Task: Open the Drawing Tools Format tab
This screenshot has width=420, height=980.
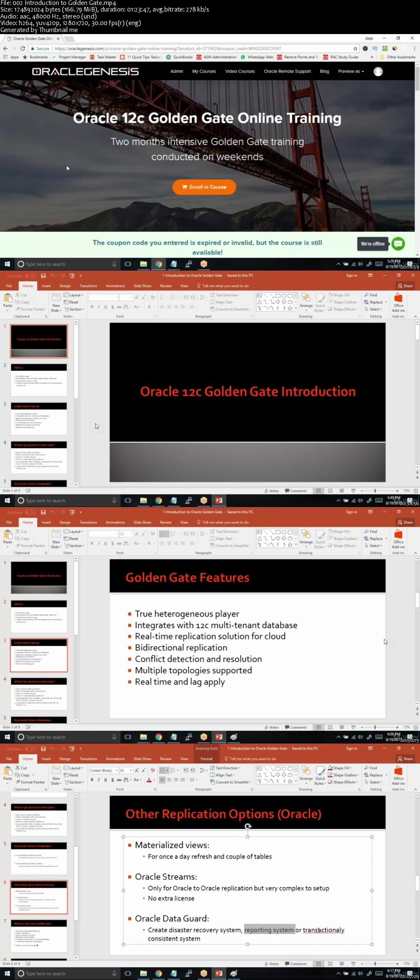Action: click(206, 759)
